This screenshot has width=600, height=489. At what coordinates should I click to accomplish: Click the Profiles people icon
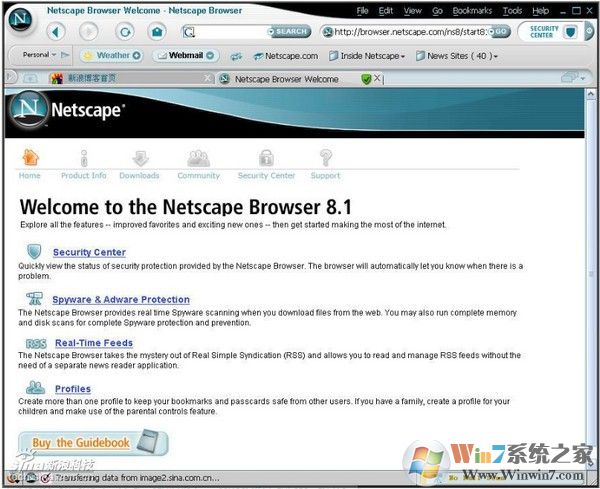35,388
